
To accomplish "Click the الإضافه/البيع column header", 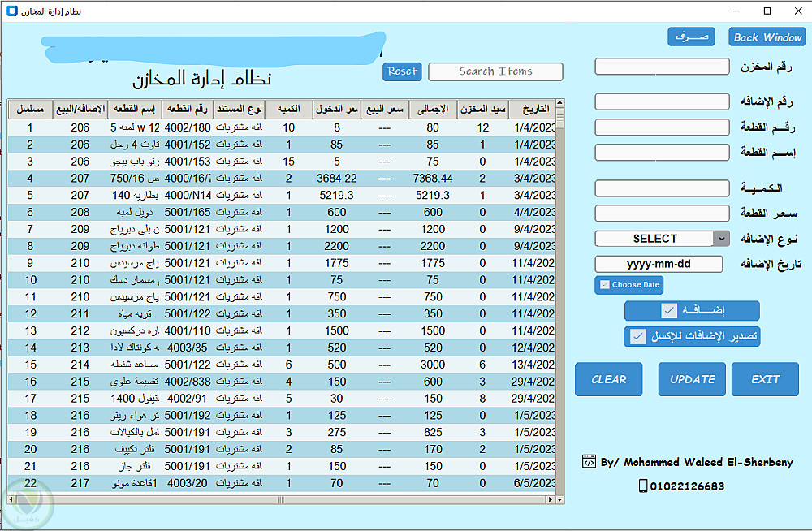I will [x=80, y=109].
